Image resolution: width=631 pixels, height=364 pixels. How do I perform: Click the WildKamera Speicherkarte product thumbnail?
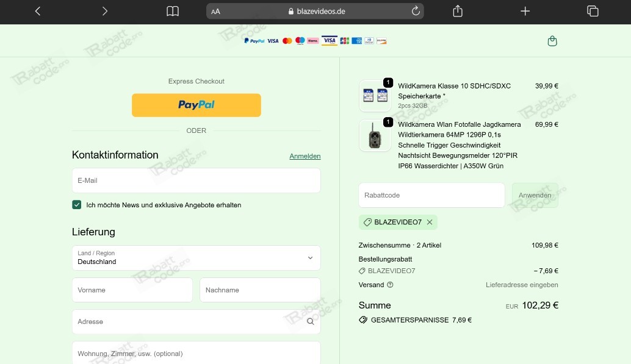click(x=375, y=95)
